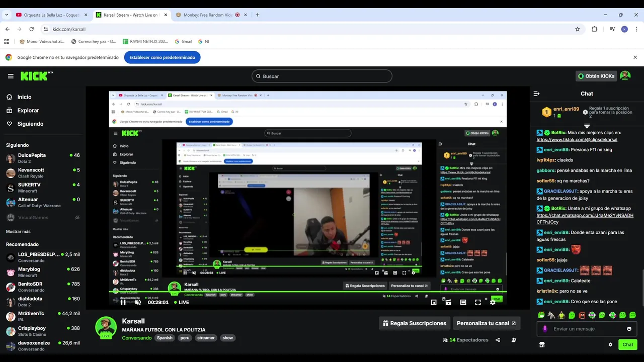Insert red angry face quick emote
This screenshot has width=644, height=362.
click(x=582, y=315)
